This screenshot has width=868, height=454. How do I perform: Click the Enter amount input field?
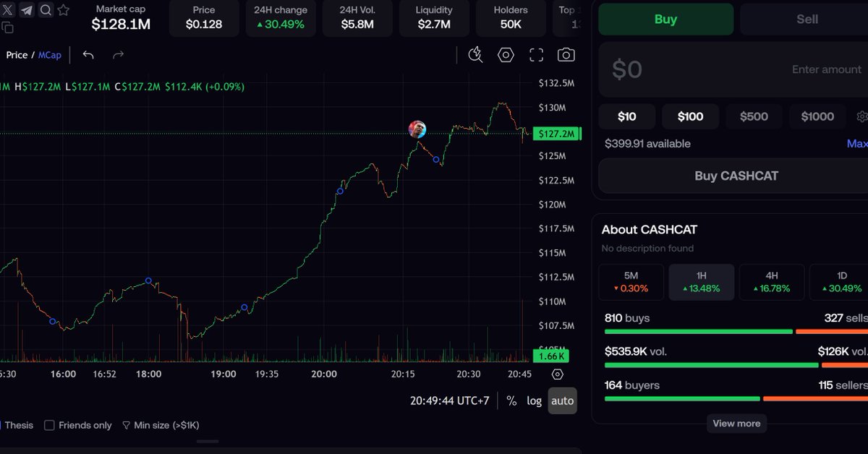click(x=733, y=69)
